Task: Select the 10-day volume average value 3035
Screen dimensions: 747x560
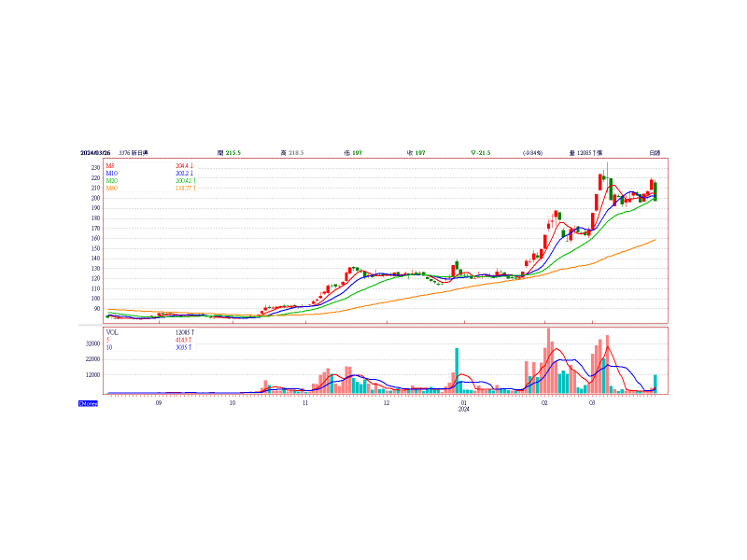Action: [x=183, y=346]
